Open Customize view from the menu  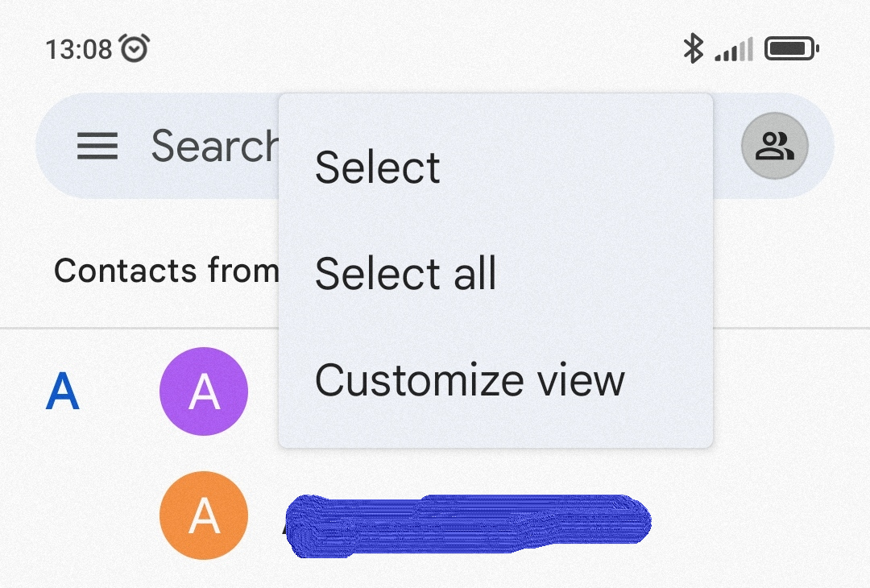470,379
